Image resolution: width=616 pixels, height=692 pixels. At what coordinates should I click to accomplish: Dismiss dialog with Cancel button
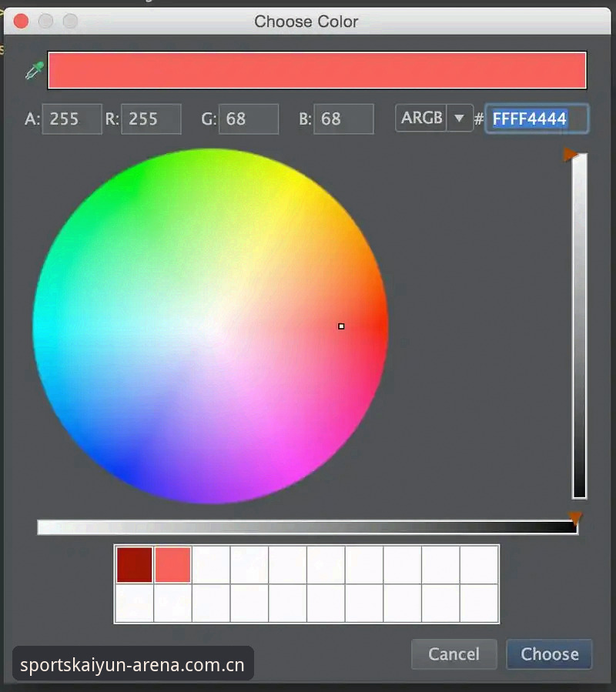[454, 654]
